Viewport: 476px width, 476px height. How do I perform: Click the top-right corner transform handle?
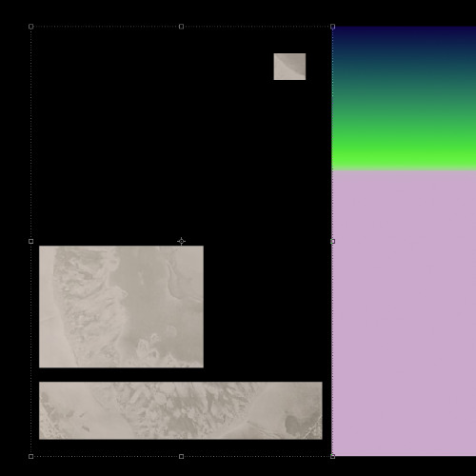click(332, 27)
